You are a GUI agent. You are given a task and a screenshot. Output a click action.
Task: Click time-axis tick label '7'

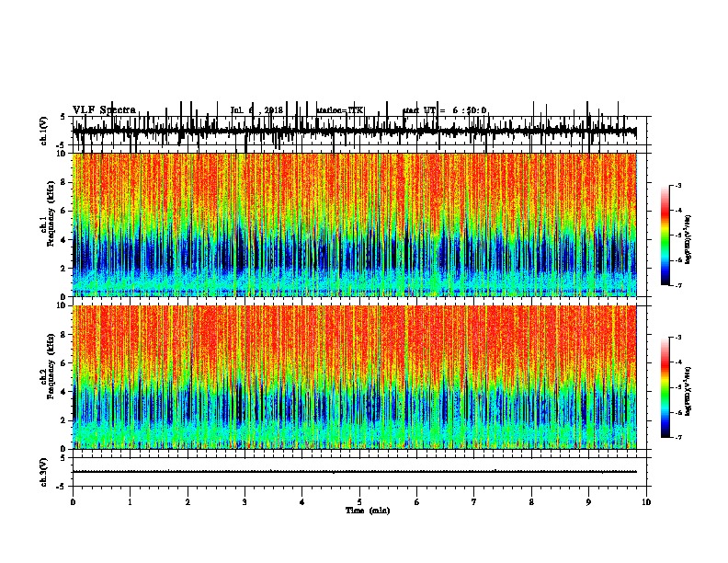474,502
